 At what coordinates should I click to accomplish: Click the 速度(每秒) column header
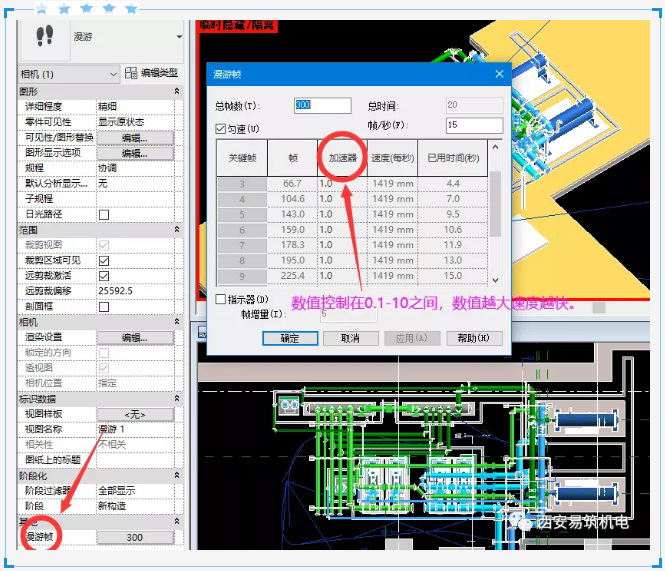click(x=393, y=158)
